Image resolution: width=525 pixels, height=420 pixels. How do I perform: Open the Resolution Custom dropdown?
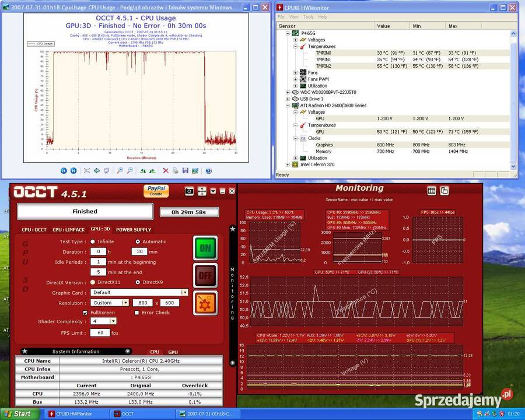(125, 303)
